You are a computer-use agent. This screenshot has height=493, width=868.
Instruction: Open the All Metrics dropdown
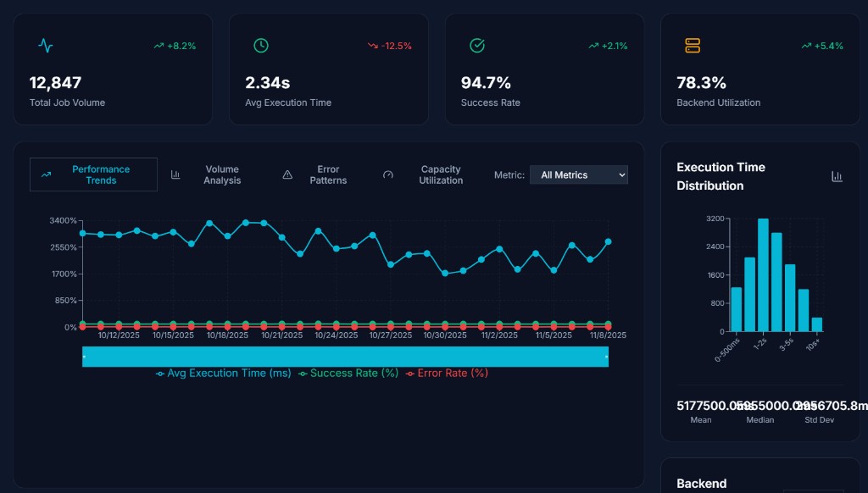578,174
